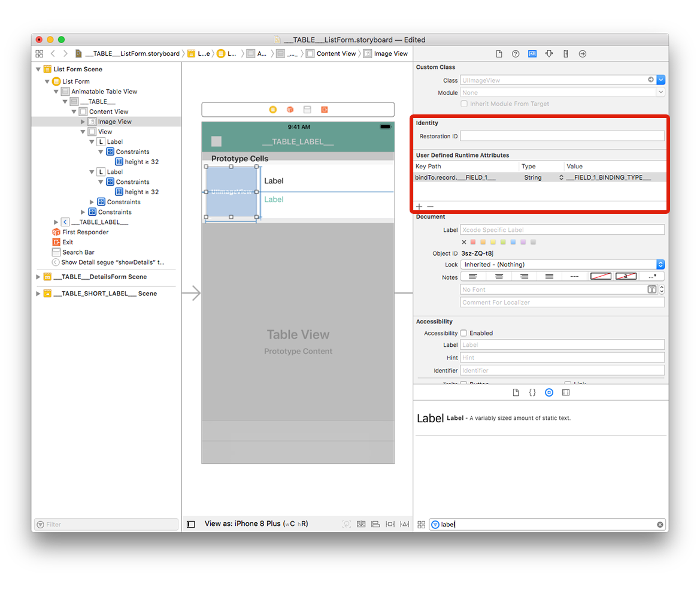Show the Object library
Screen dimensions: 700x593
coord(549,392)
